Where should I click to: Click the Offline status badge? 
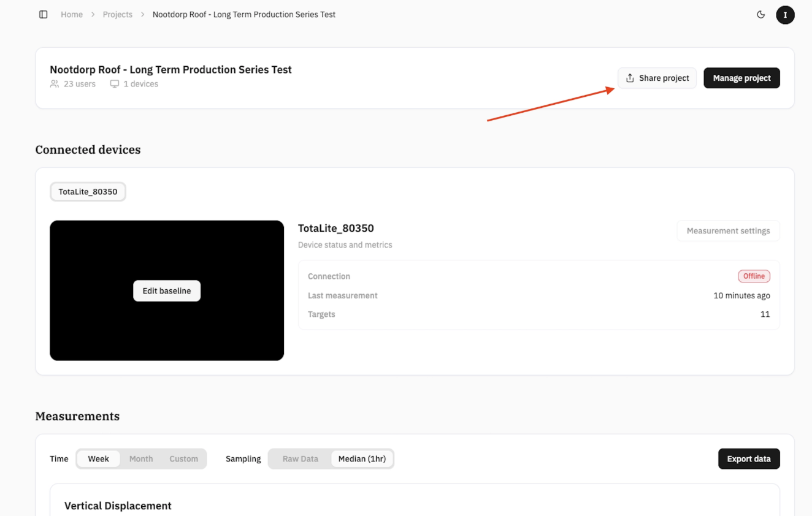click(754, 276)
